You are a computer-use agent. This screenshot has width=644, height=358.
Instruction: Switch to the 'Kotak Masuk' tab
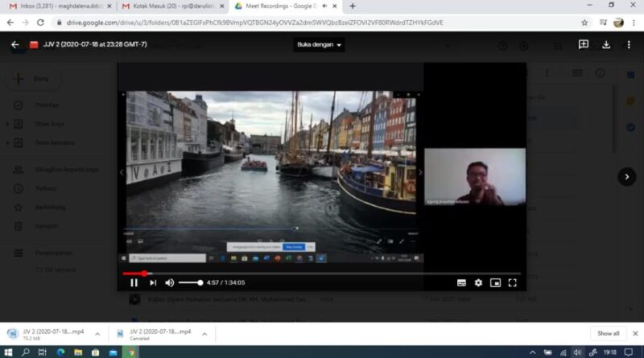[x=169, y=6]
